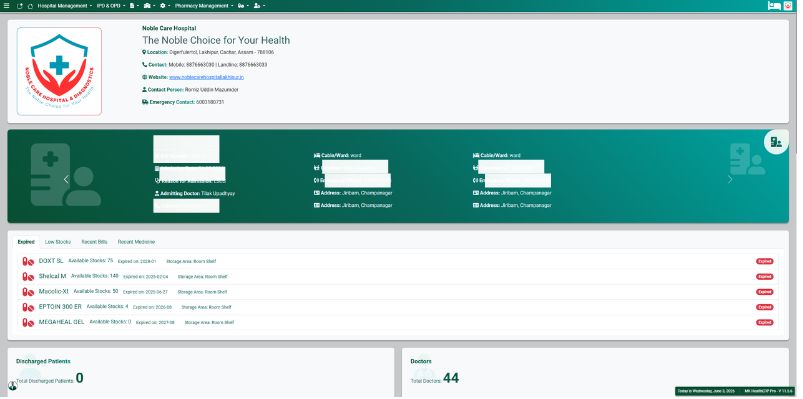Switch to the Low Stocks tab

point(58,242)
